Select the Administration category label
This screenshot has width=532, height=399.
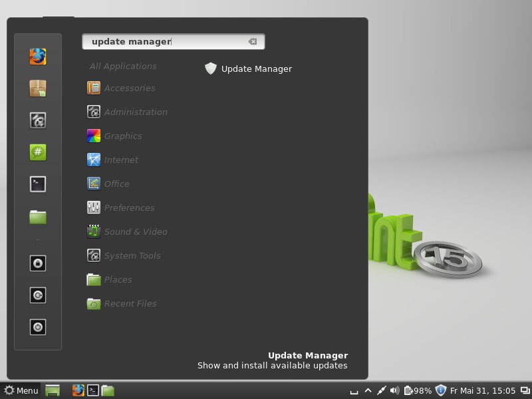(136, 112)
